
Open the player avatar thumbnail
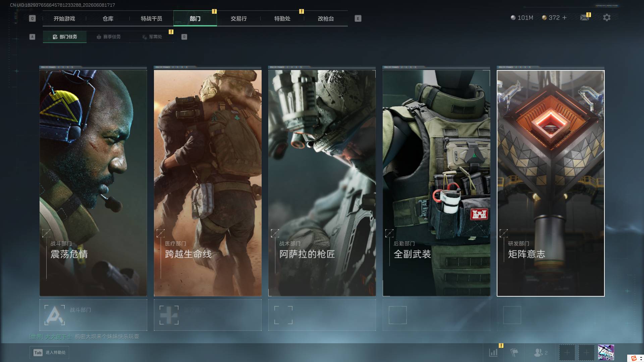(x=606, y=353)
